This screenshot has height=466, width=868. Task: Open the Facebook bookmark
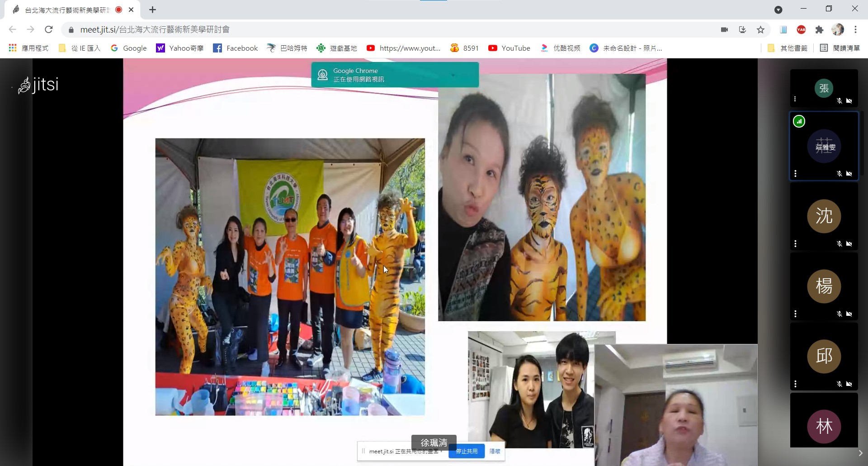point(236,48)
